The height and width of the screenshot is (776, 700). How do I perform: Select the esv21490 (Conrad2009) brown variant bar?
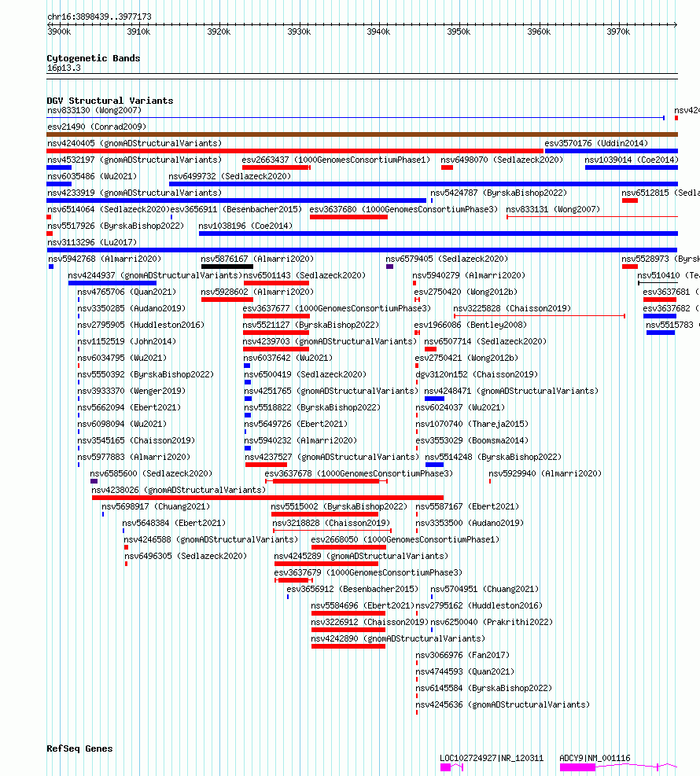point(362,134)
